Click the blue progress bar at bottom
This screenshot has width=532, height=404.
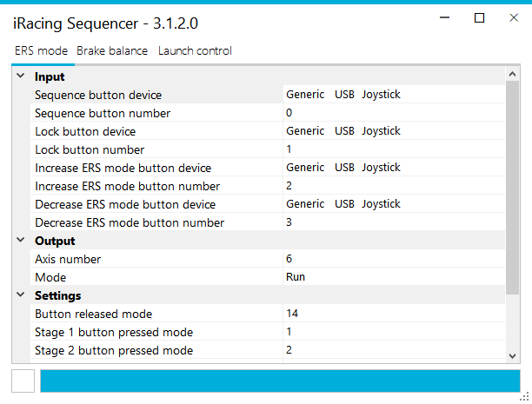pyautogui.click(x=280, y=381)
